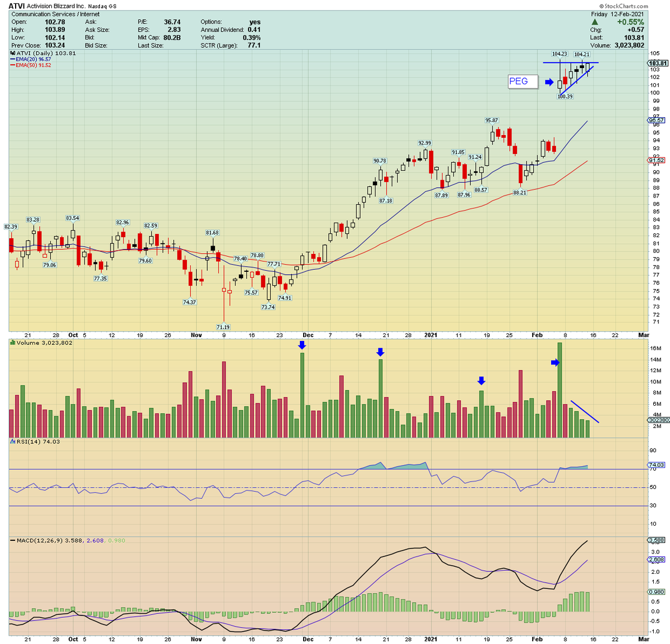The height and width of the screenshot is (644, 670).
Task: Click the +0.55% percent change
Action: click(x=630, y=22)
